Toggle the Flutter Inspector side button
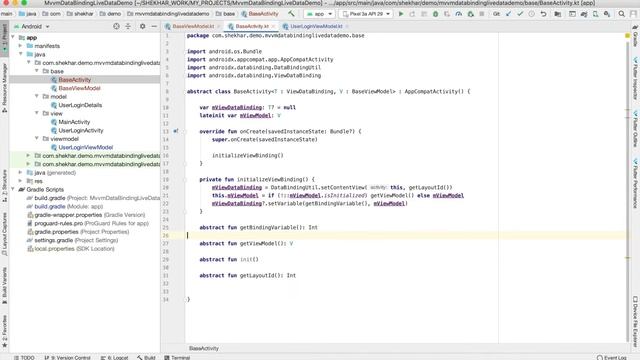640x360 pixels. click(636, 78)
